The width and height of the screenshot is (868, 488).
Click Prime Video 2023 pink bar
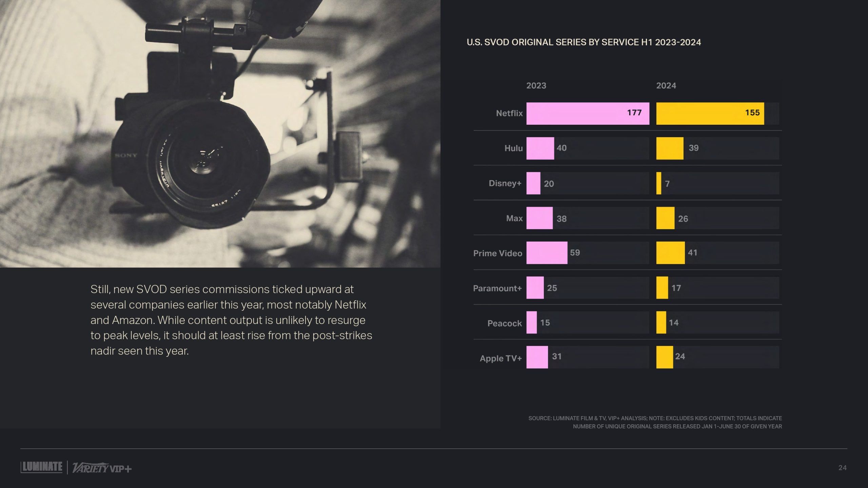click(x=547, y=253)
